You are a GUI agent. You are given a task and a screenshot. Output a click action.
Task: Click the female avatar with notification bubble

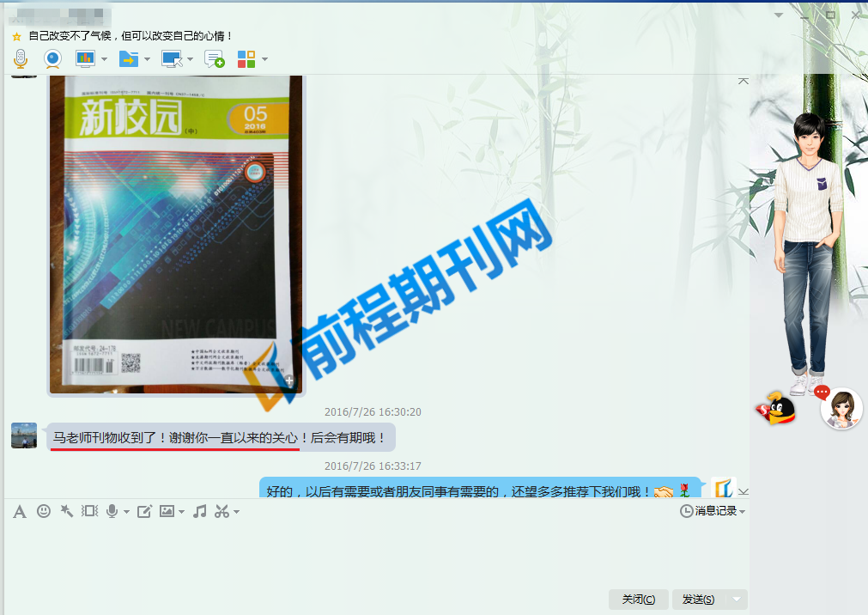click(841, 409)
